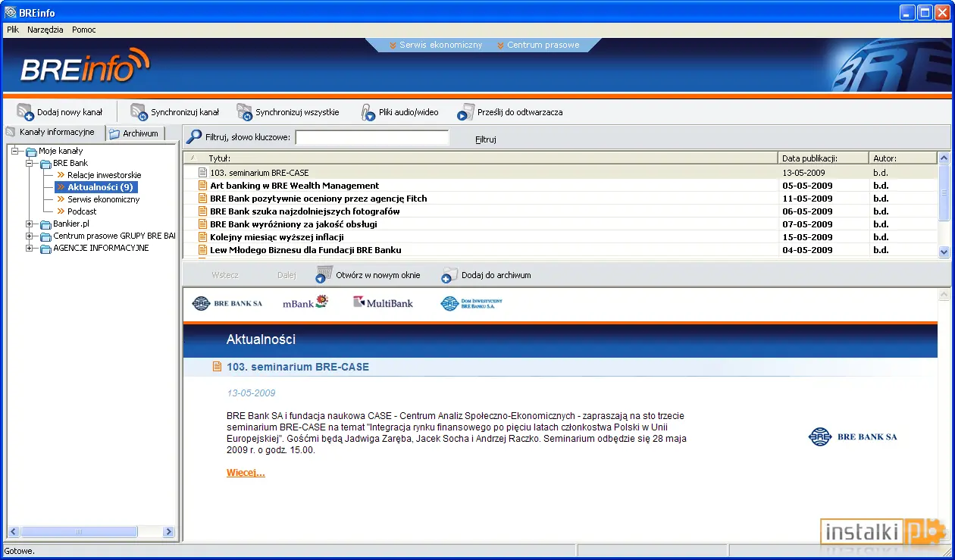The image size is (955, 560).
Task: Click the horizontal scrollbar in channel tree
Action: [x=91, y=532]
